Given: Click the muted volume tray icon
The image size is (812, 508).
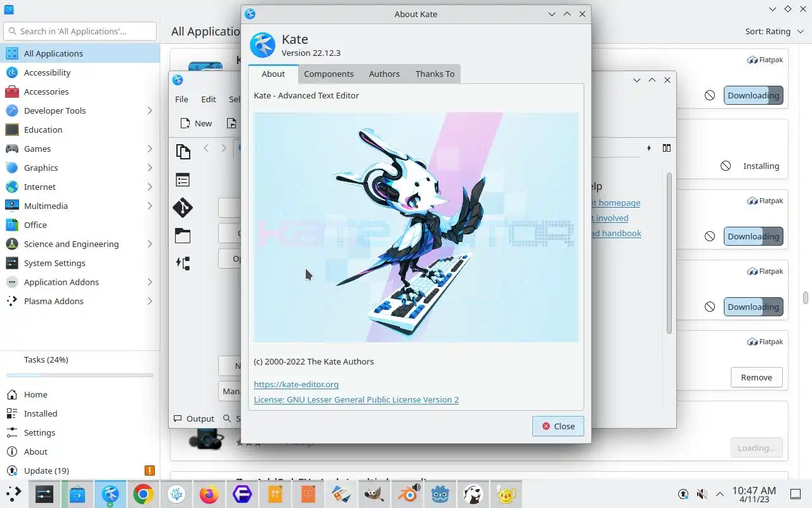Looking at the screenshot, I should point(702,493).
